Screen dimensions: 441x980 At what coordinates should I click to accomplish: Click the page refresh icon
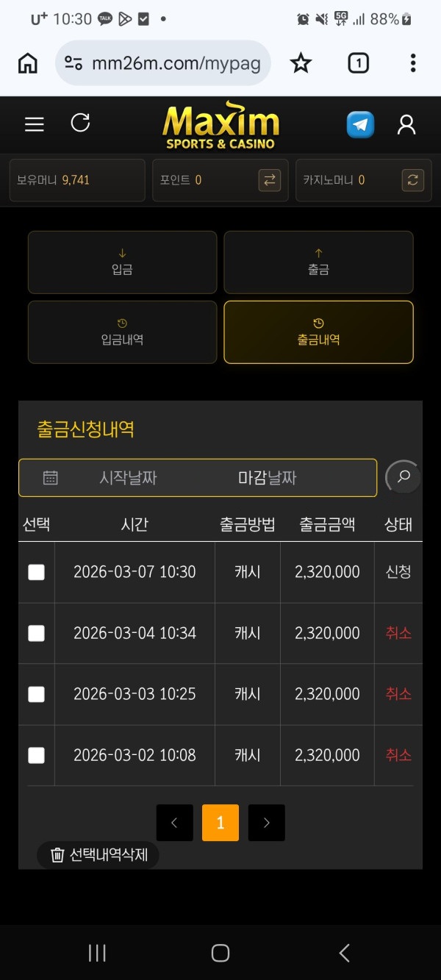pyautogui.click(x=80, y=124)
